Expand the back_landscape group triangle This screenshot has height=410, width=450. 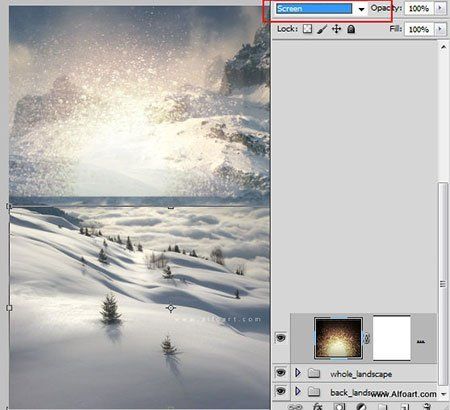click(x=298, y=391)
